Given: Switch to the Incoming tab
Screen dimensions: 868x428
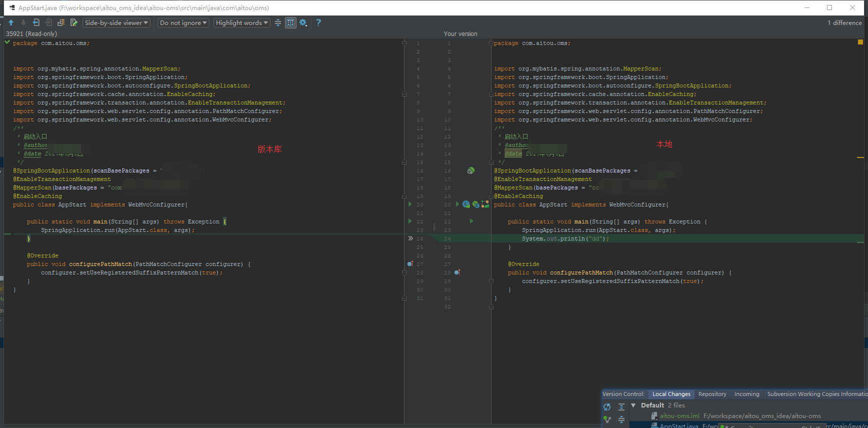Looking at the screenshot, I should pyautogui.click(x=746, y=394).
